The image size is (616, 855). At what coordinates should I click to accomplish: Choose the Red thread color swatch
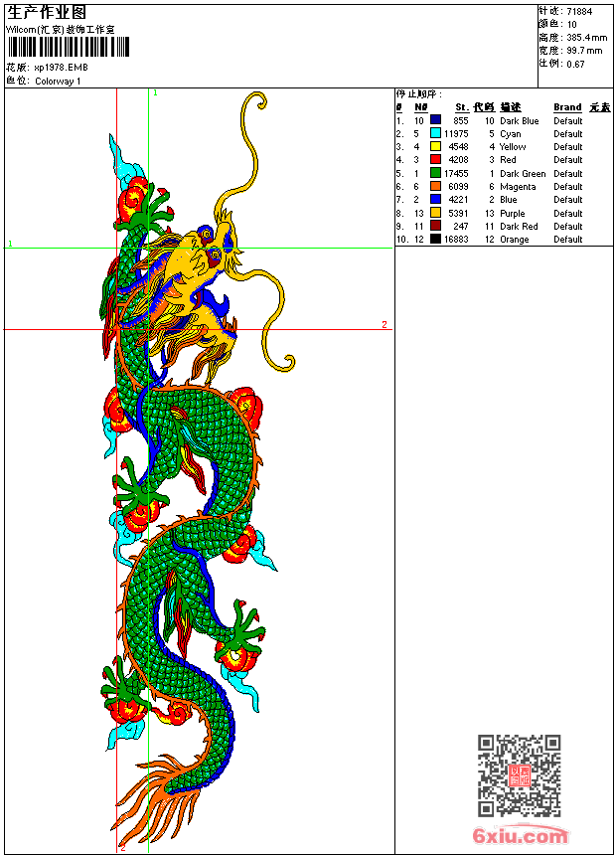pyautogui.click(x=435, y=160)
